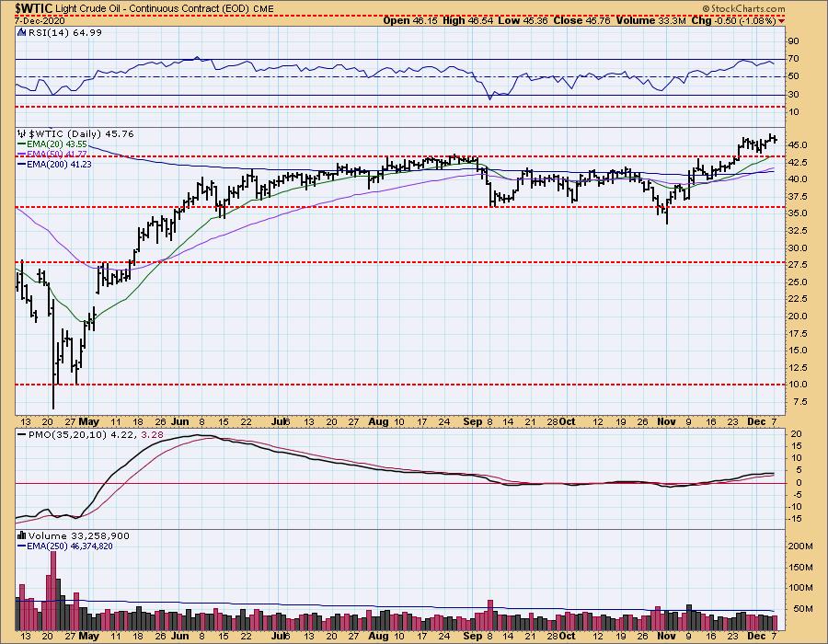Image resolution: width=828 pixels, height=644 pixels.
Task: Click the $WTIC ticker symbol in title
Action: [33, 8]
